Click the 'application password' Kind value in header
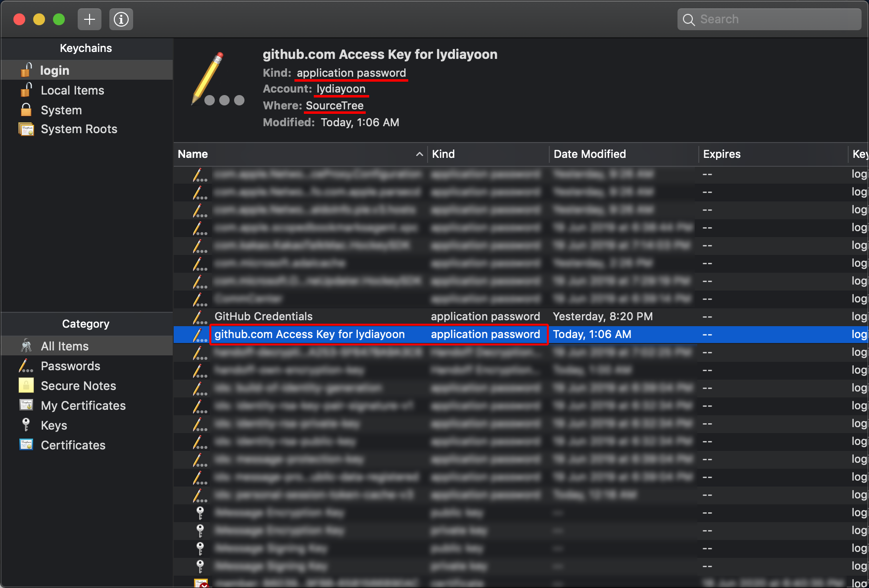 pyautogui.click(x=351, y=73)
